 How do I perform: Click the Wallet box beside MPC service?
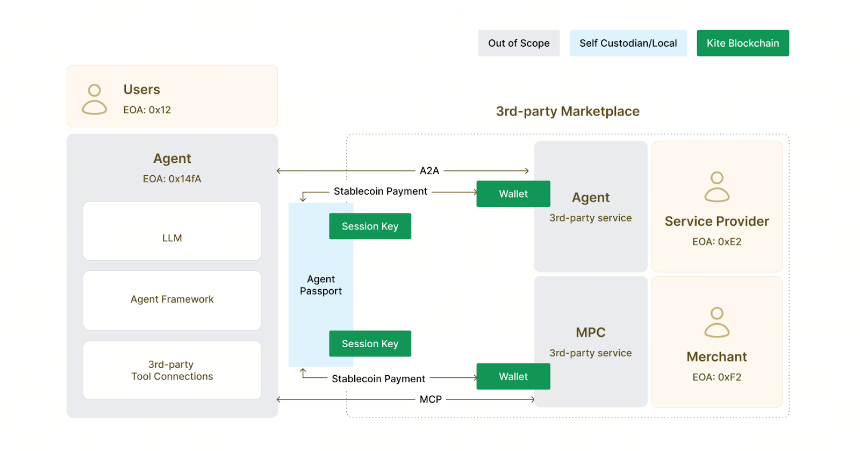coord(513,376)
